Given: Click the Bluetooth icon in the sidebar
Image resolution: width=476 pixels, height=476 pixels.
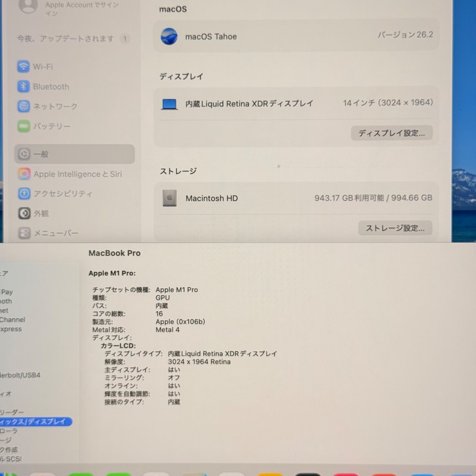Looking at the screenshot, I should point(24,87).
